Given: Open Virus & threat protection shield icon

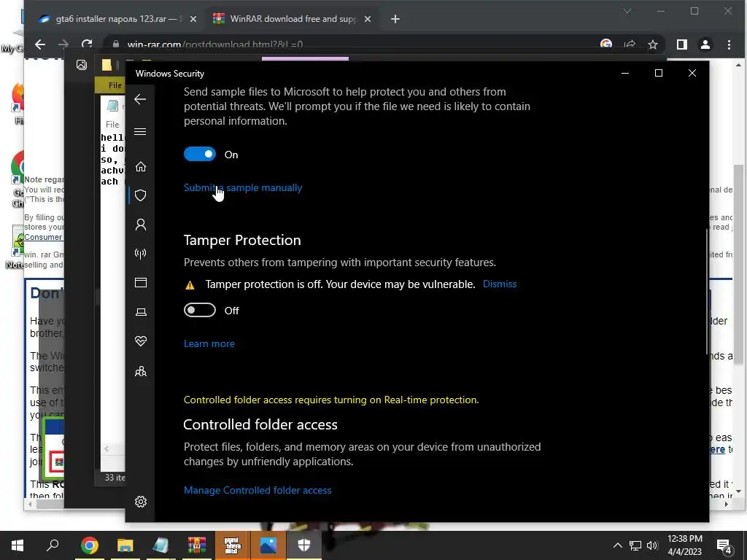Looking at the screenshot, I should tap(141, 195).
